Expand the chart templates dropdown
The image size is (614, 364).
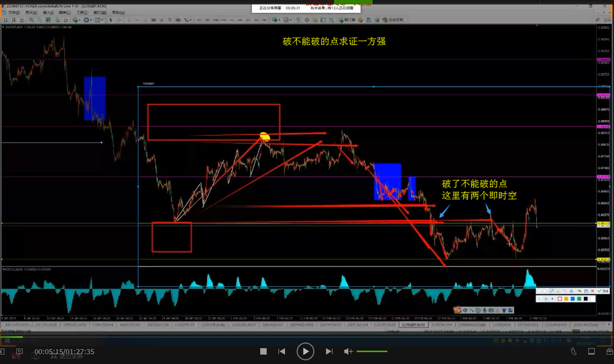tap(102, 20)
